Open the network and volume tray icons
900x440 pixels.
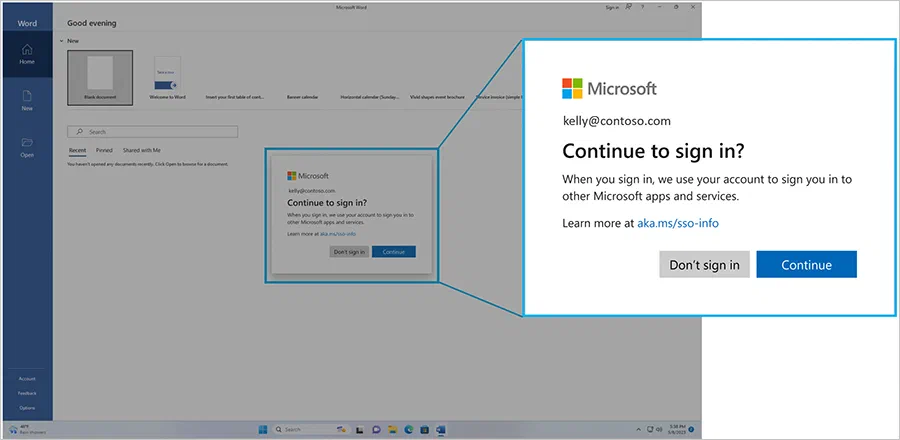[654, 429]
